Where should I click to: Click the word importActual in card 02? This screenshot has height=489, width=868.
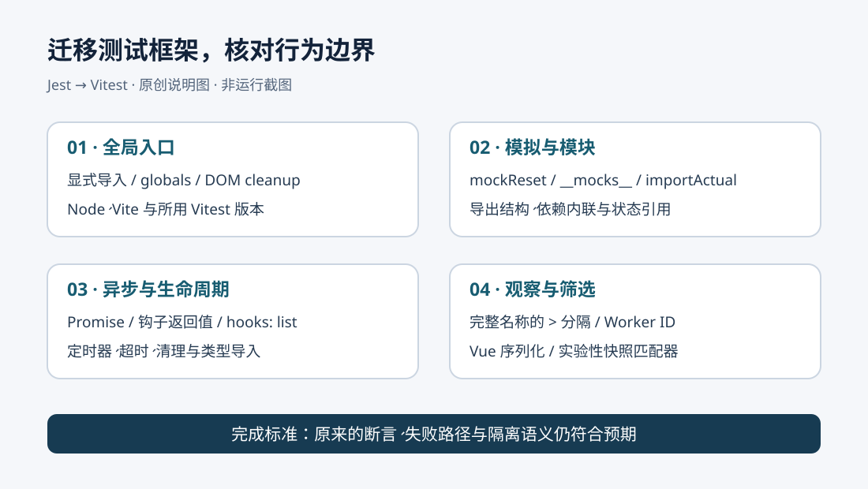tap(691, 181)
